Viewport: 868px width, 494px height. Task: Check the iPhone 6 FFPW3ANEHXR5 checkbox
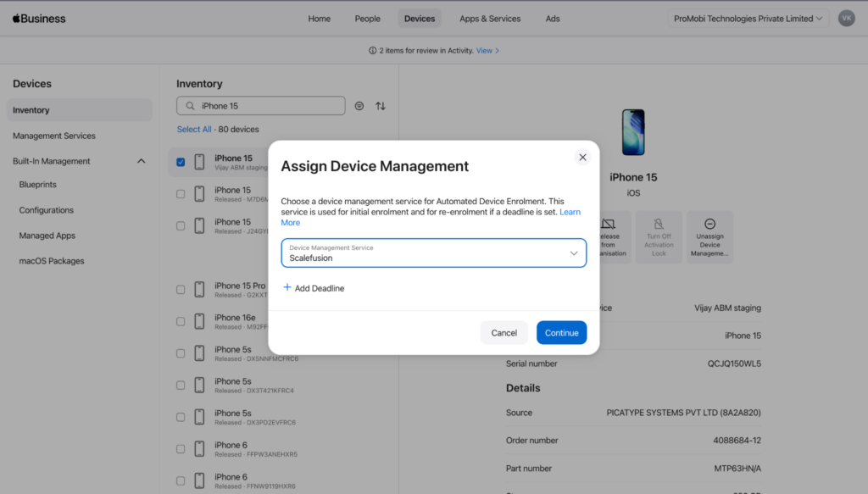pos(181,448)
